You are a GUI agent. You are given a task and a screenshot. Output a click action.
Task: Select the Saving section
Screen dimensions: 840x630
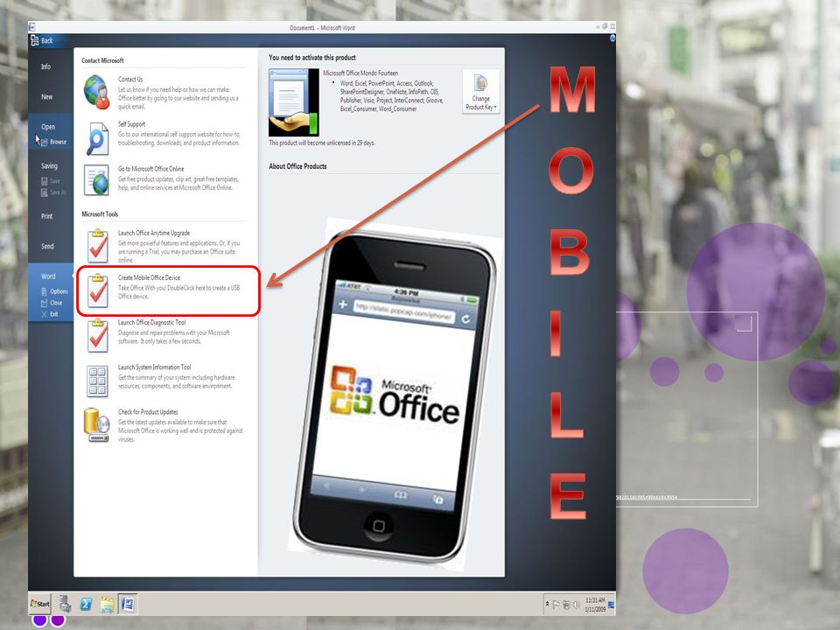pos(49,166)
